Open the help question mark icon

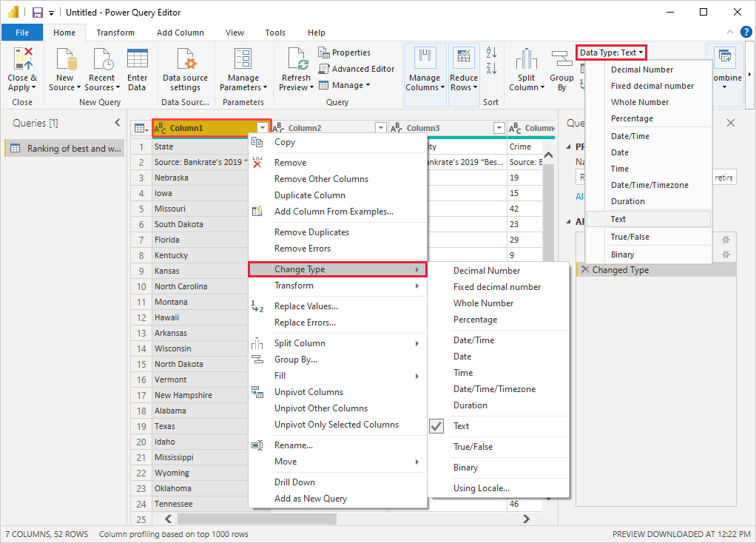pyautogui.click(x=746, y=32)
